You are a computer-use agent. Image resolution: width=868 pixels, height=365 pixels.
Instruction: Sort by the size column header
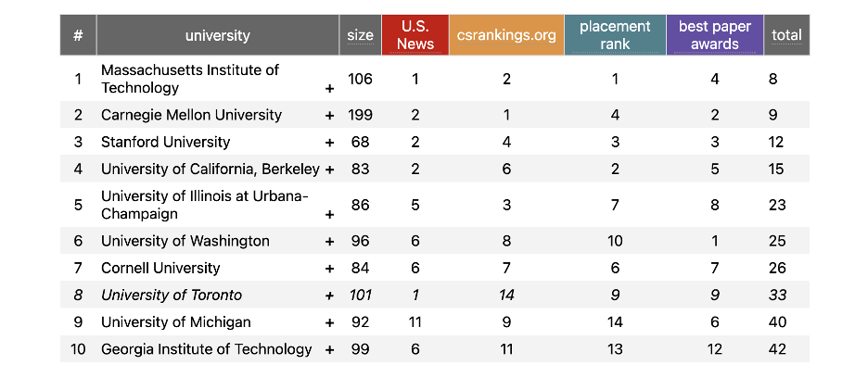pos(361,35)
